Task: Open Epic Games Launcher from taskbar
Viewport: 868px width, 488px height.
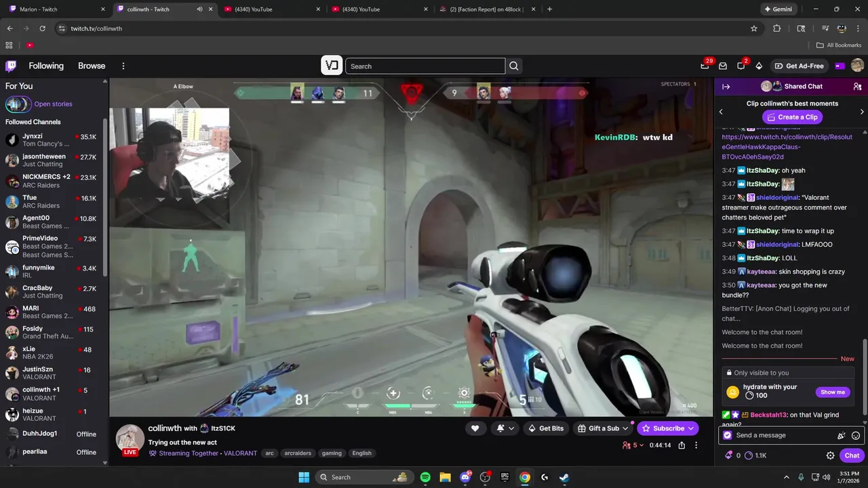Action: point(505,477)
